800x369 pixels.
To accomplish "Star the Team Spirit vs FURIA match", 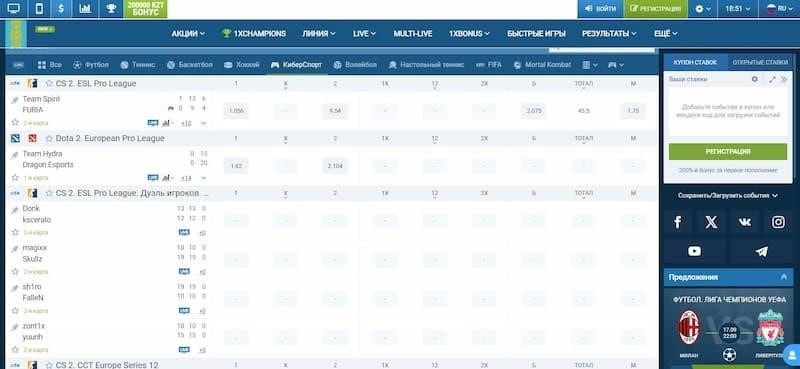I will (15, 122).
